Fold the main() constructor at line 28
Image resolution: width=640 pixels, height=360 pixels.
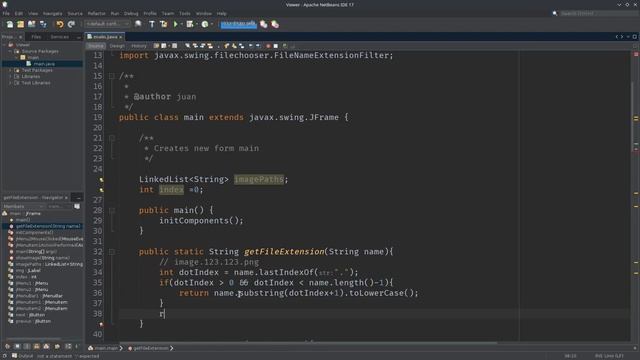pos(111,211)
